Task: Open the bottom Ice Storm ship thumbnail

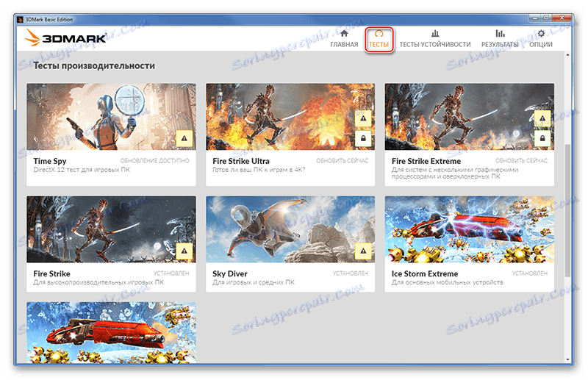Action: coord(111,332)
